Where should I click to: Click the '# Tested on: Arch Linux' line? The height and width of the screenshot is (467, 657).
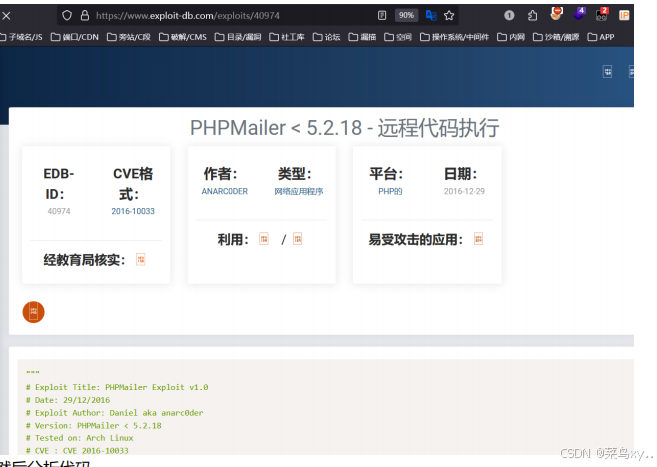pyautogui.click(x=80, y=438)
